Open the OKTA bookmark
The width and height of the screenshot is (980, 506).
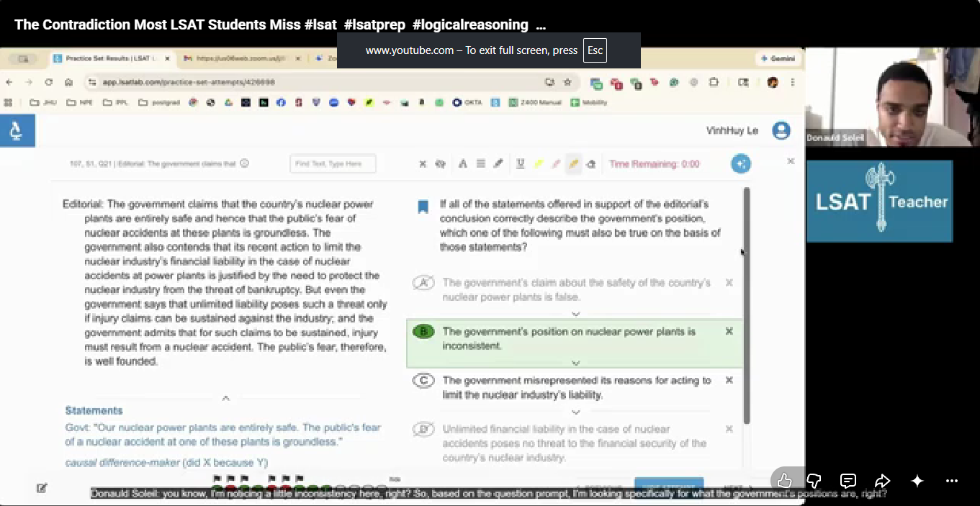pos(467,102)
